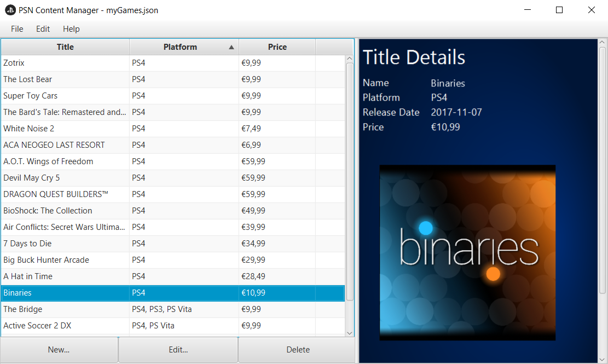
Task: Select the Active Soccer 2 DX row
Action: 173,326
